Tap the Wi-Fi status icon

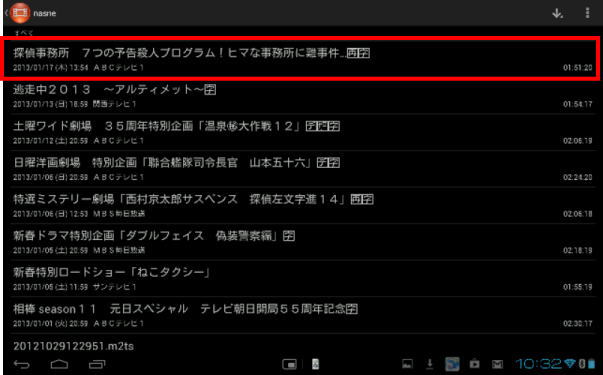pos(571,363)
